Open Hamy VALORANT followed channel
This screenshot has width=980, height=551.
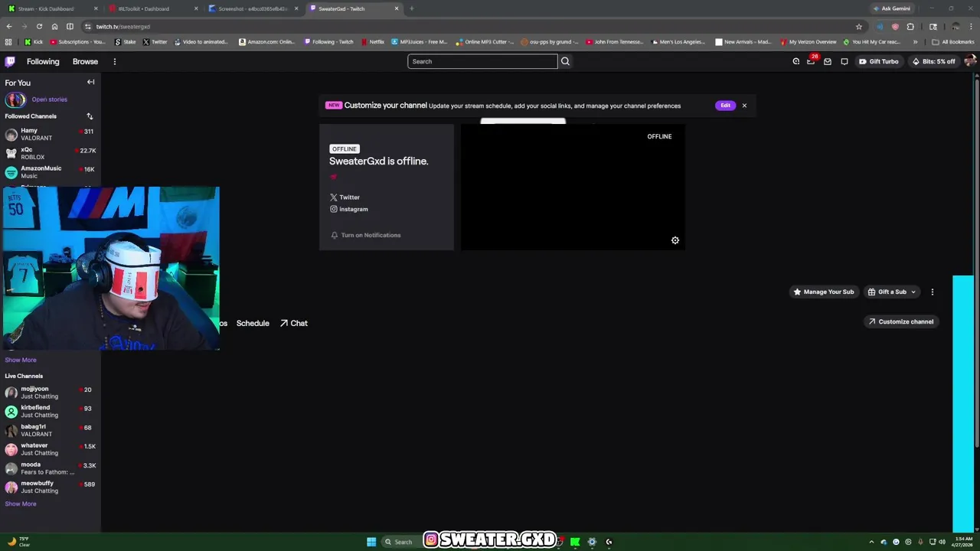coord(50,134)
